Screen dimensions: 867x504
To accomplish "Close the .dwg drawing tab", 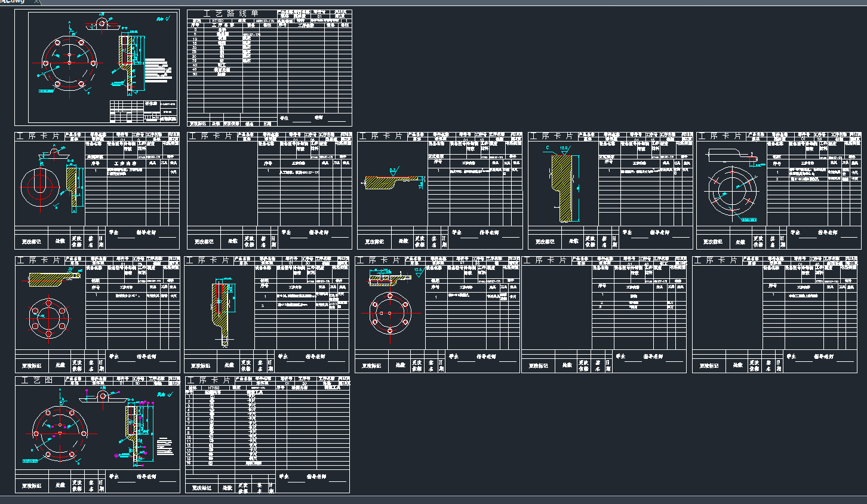I will (x=36, y=2).
